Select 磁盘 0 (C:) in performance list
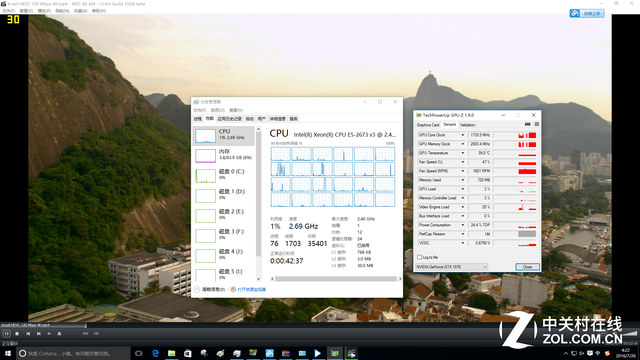 point(224,176)
